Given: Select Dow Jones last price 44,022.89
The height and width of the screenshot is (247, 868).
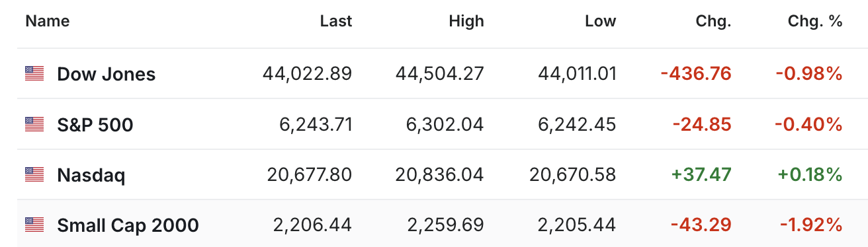Looking at the screenshot, I should point(308,73).
